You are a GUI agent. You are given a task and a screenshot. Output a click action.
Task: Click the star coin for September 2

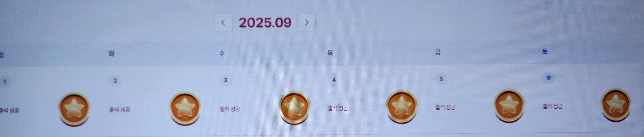185,108
